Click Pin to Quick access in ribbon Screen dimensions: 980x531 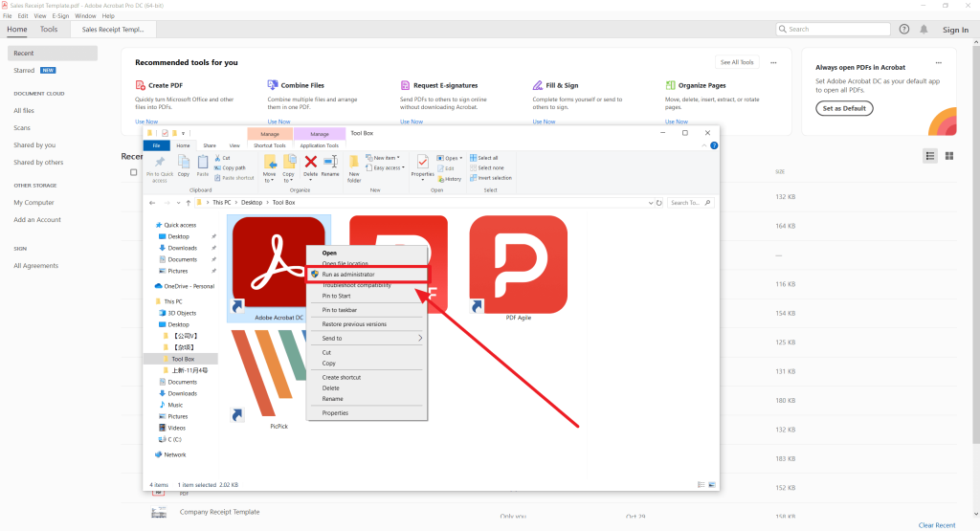[x=160, y=168]
